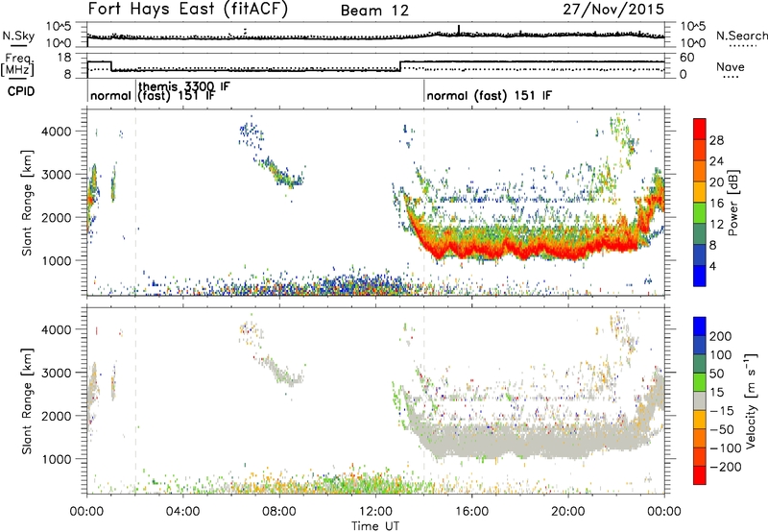Click the -15 label on velocity colorbar
This screenshot has width=768, height=532.
722,411
